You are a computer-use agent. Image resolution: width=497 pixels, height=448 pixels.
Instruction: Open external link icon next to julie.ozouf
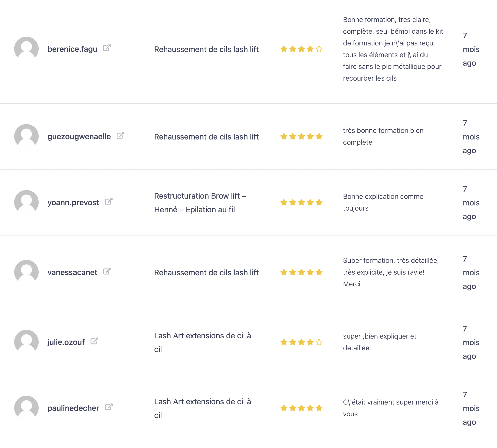(94, 341)
